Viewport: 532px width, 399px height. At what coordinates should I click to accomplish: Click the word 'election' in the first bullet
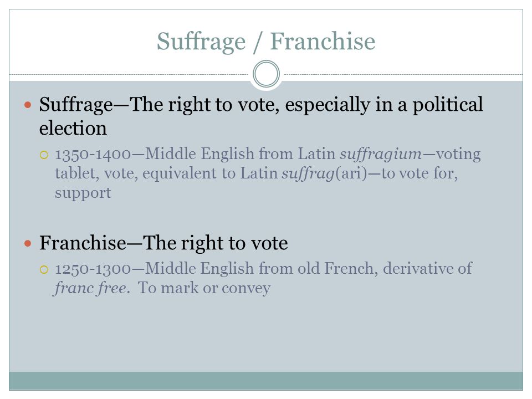[x=73, y=129]
